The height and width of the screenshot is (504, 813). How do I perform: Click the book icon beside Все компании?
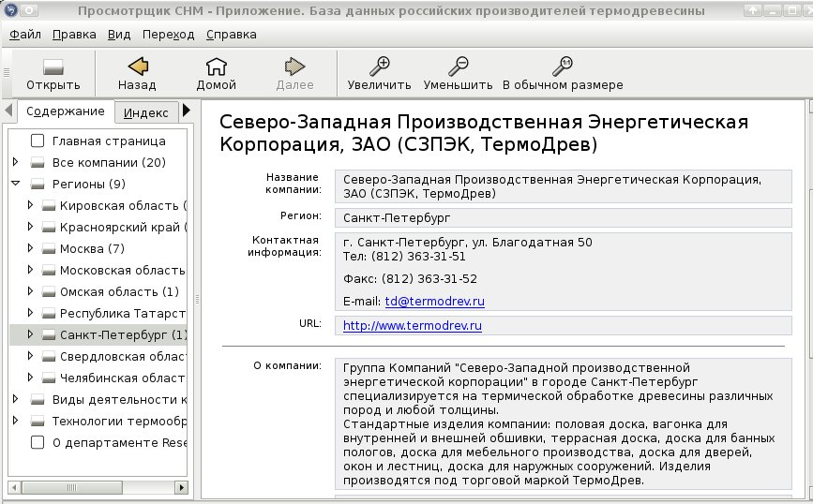38,163
